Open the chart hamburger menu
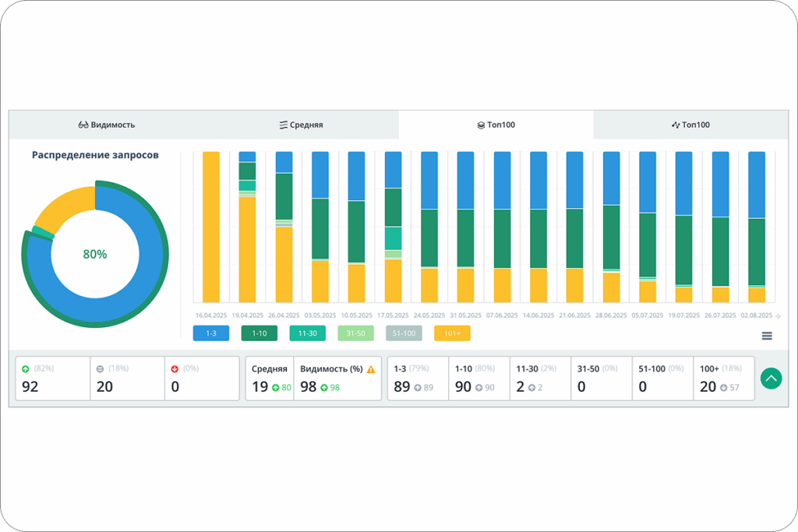The image size is (798, 532). (x=767, y=336)
